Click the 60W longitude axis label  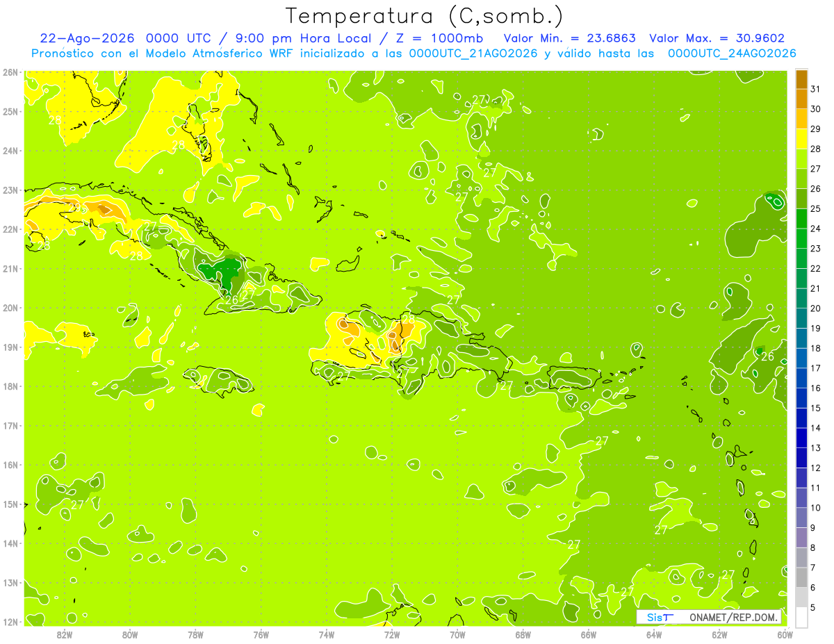785,634
